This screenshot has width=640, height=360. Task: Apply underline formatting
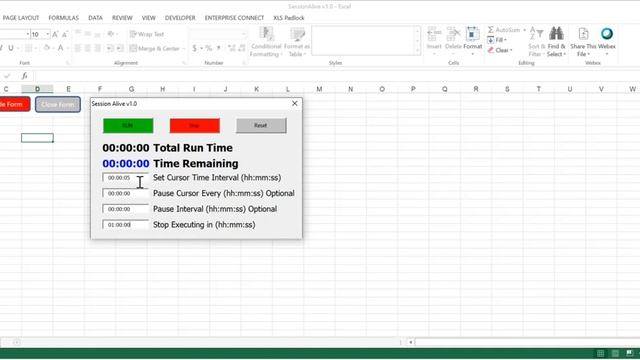tap(11, 48)
